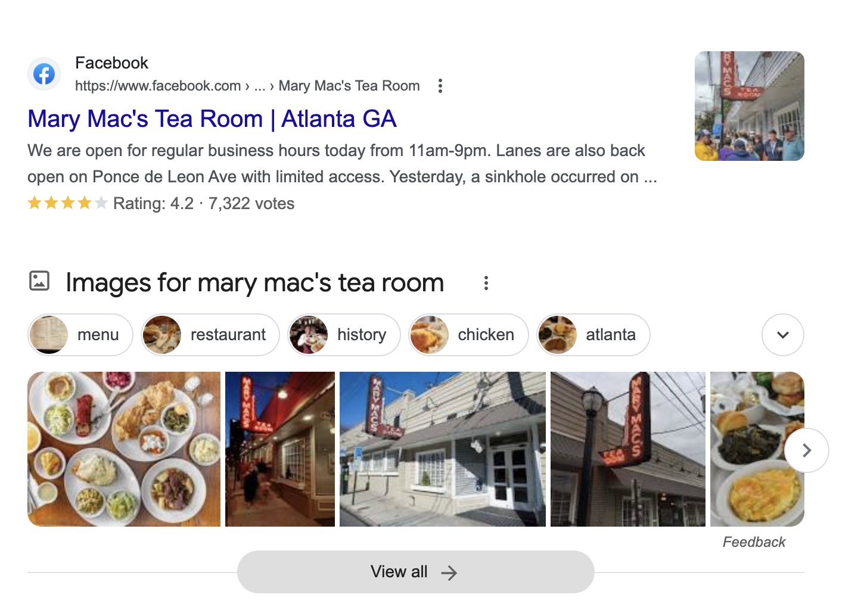Open the daytime storefront entrance image

(x=443, y=449)
